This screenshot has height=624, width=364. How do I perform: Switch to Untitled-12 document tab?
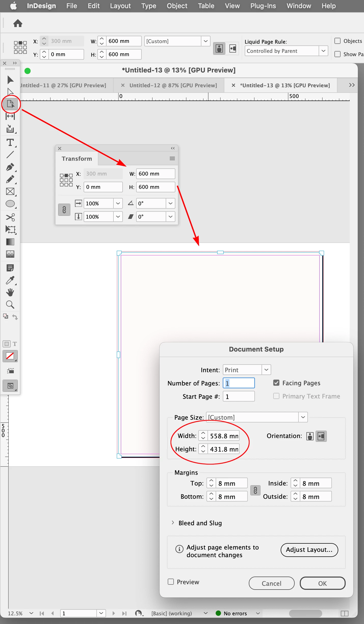pos(173,85)
